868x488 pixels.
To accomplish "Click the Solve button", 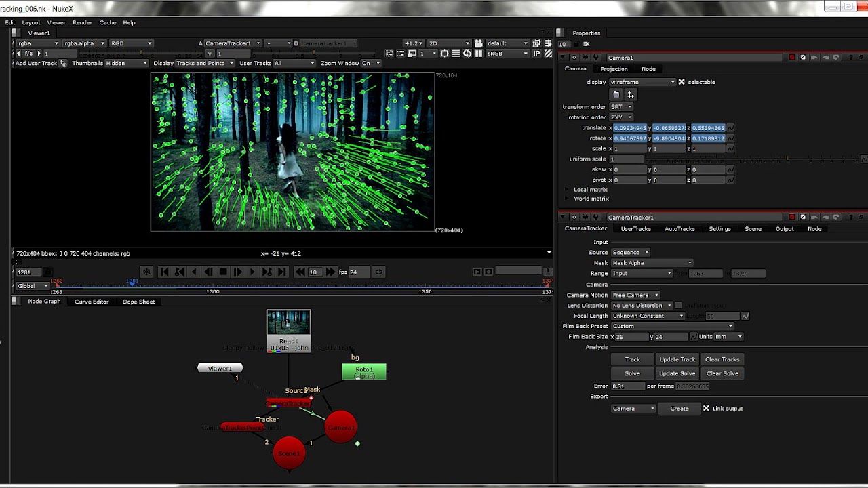I will 632,373.
